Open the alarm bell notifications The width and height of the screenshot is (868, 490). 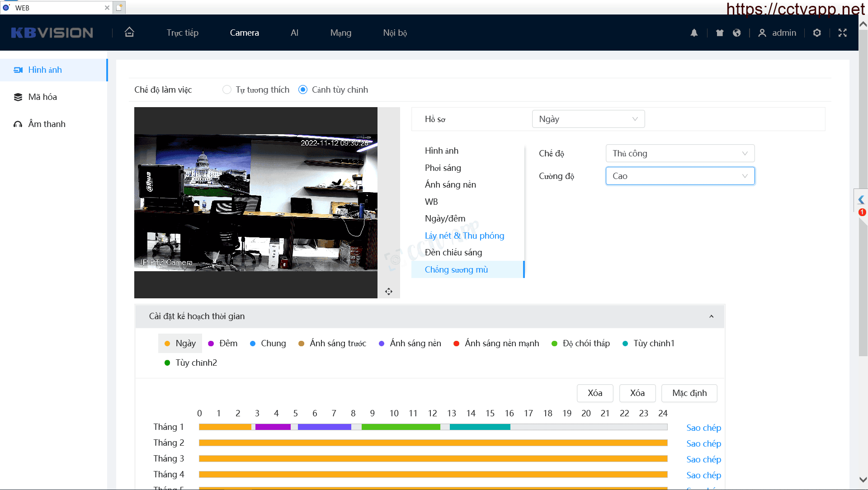(694, 33)
